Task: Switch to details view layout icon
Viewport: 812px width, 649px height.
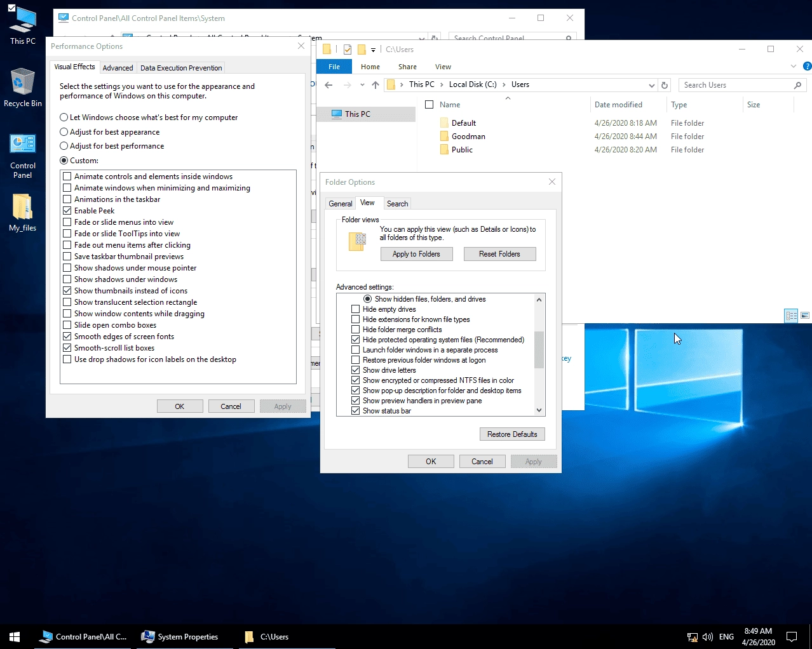Action: (x=791, y=316)
